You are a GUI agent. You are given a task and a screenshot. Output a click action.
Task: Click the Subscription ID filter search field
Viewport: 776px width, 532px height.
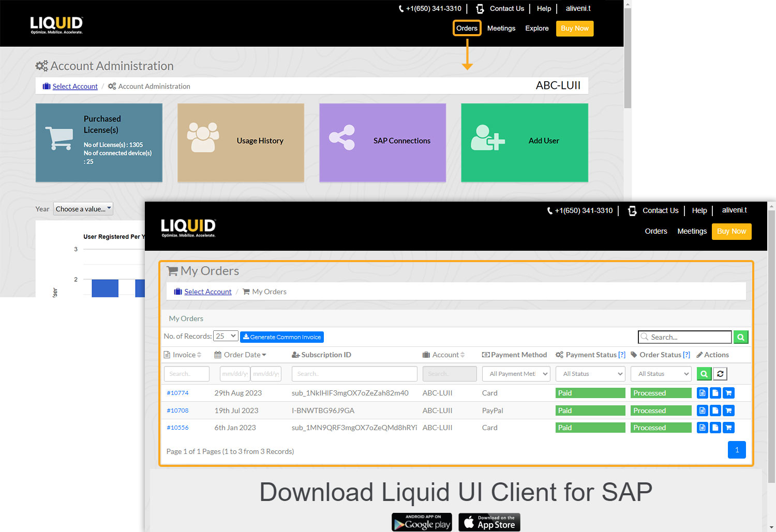(x=354, y=374)
